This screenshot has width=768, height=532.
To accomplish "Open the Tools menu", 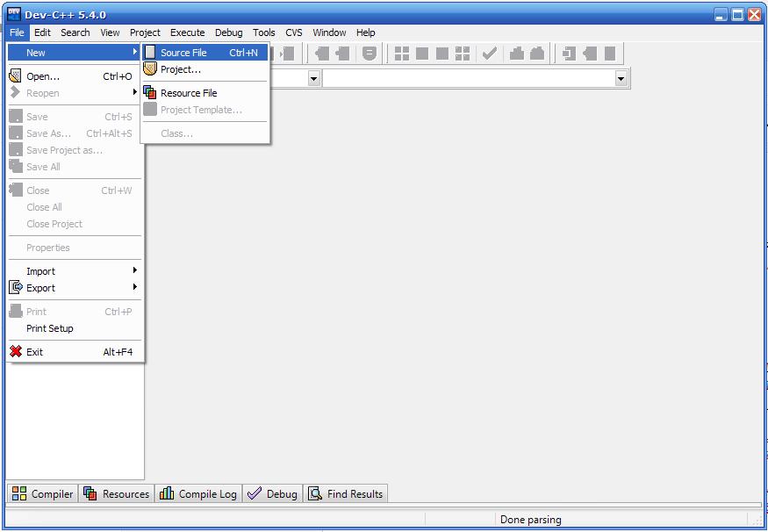I will click(x=263, y=32).
